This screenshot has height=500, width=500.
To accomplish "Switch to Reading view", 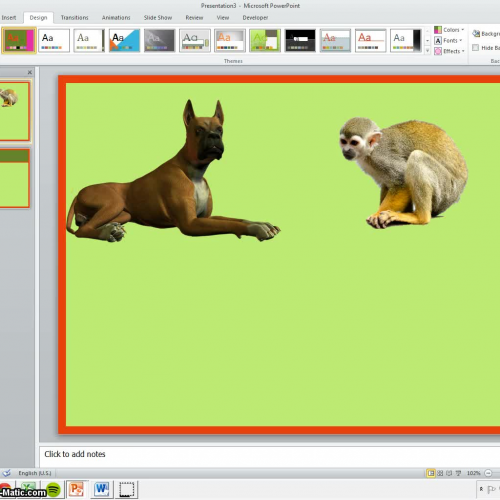I will pyautogui.click(x=449, y=473).
